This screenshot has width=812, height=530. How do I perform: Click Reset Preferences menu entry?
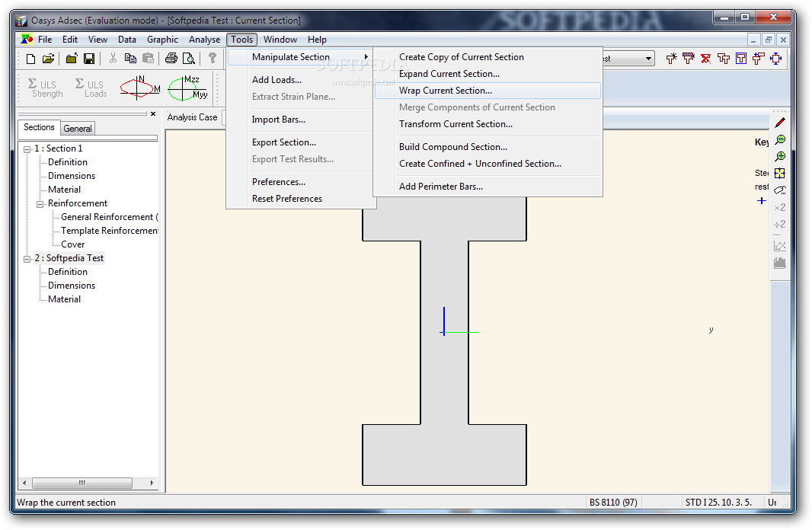point(300,199)
